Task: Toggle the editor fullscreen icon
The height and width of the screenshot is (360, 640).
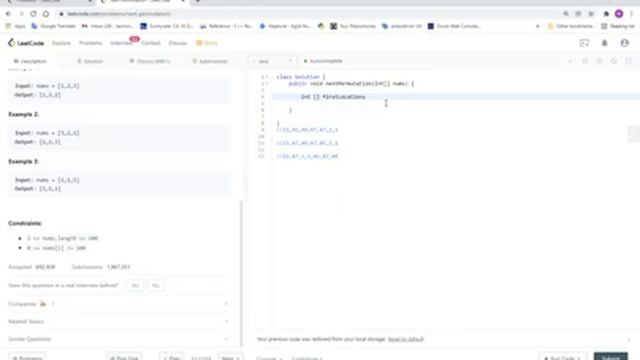Action: (x=629, y=61)
